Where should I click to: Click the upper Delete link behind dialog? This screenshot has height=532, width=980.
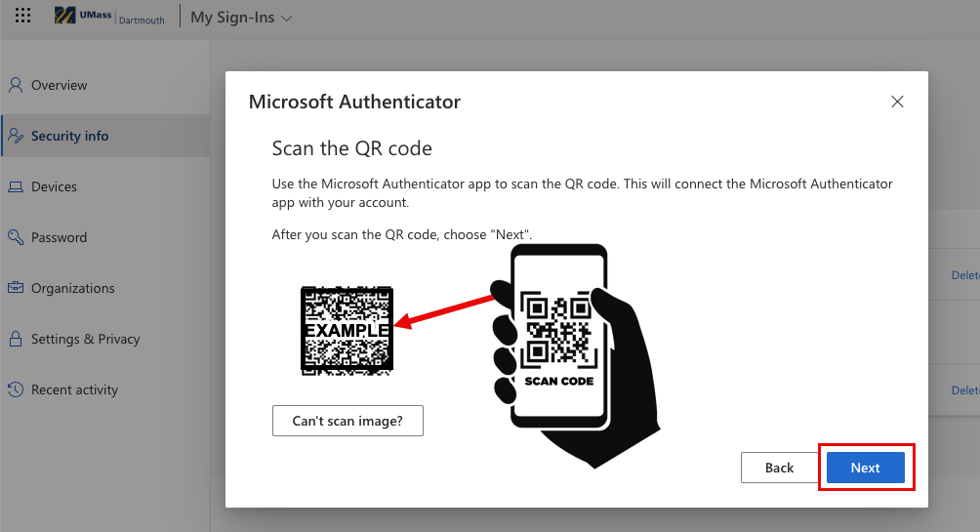(965, 276)
